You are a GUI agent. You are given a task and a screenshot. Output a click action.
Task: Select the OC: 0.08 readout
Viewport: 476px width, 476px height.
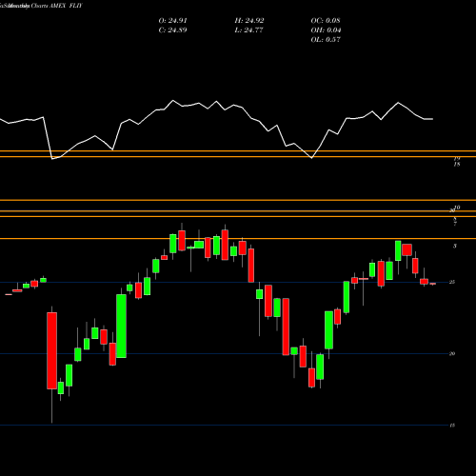[326, 21]
